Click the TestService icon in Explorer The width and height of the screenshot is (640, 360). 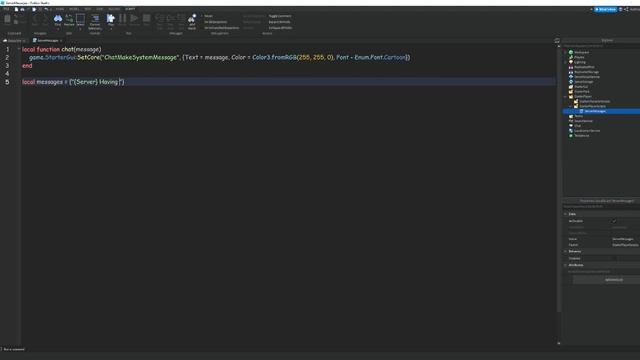point(571,136)
